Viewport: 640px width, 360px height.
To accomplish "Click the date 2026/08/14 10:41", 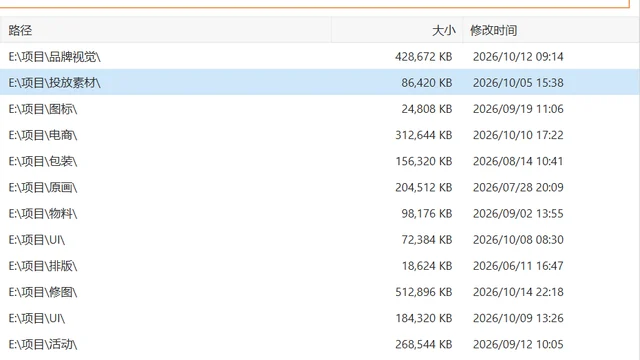I will (518, 161).
